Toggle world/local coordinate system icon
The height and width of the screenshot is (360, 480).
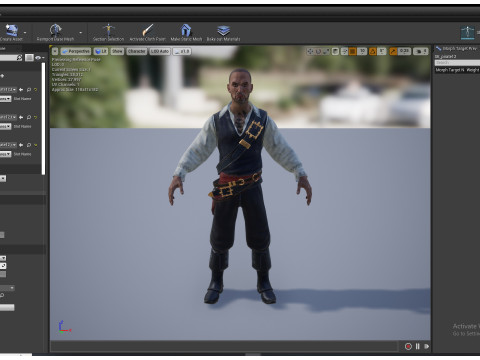335,51
